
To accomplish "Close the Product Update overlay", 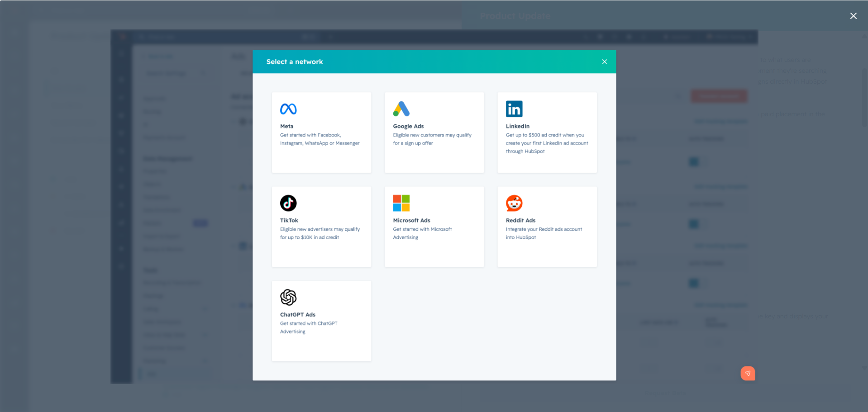I will (x=853, y=16).
